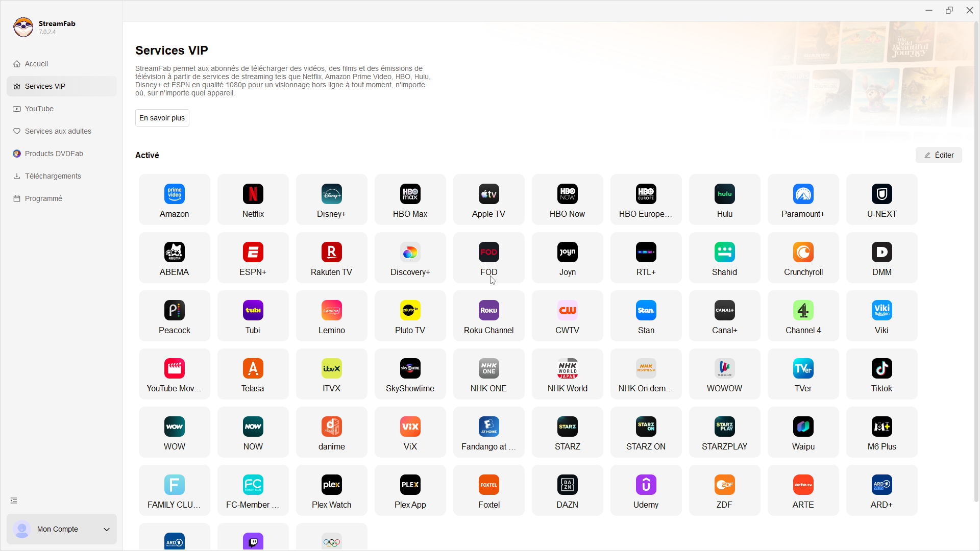Open HBO Max service
This screenshot has height=551, width=980.
410,199
